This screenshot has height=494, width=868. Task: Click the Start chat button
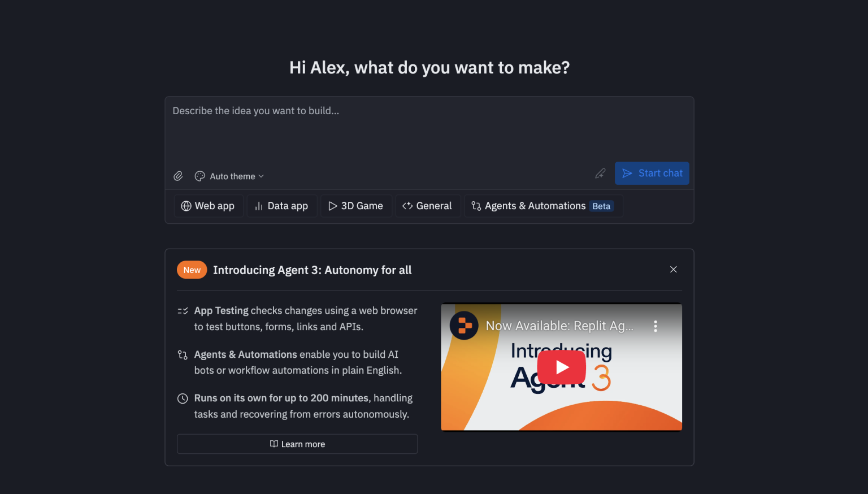(x=652, y=174)
